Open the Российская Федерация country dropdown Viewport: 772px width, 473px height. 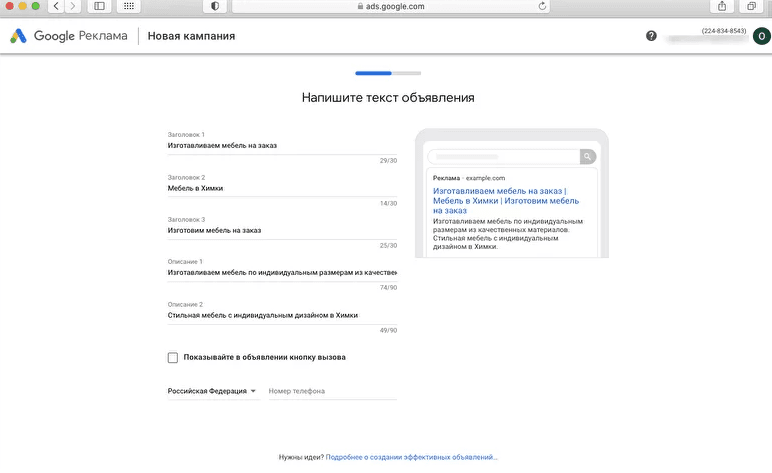(x=212, y=391)
